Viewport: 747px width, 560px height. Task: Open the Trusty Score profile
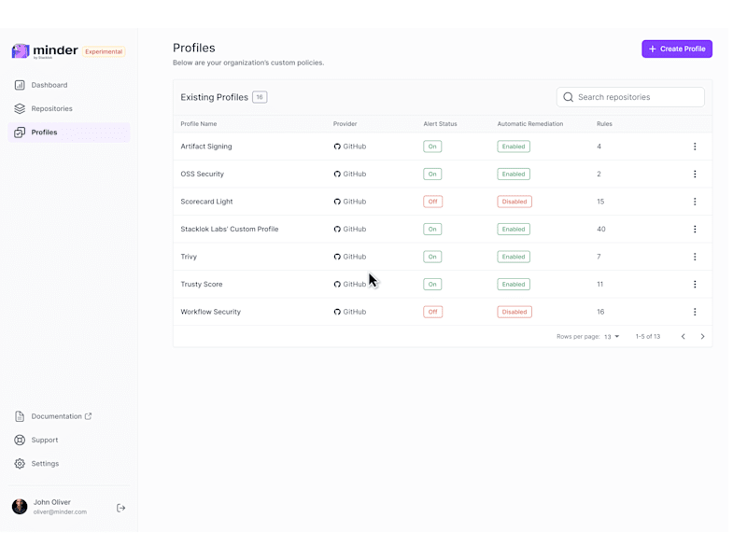point(202,285)
